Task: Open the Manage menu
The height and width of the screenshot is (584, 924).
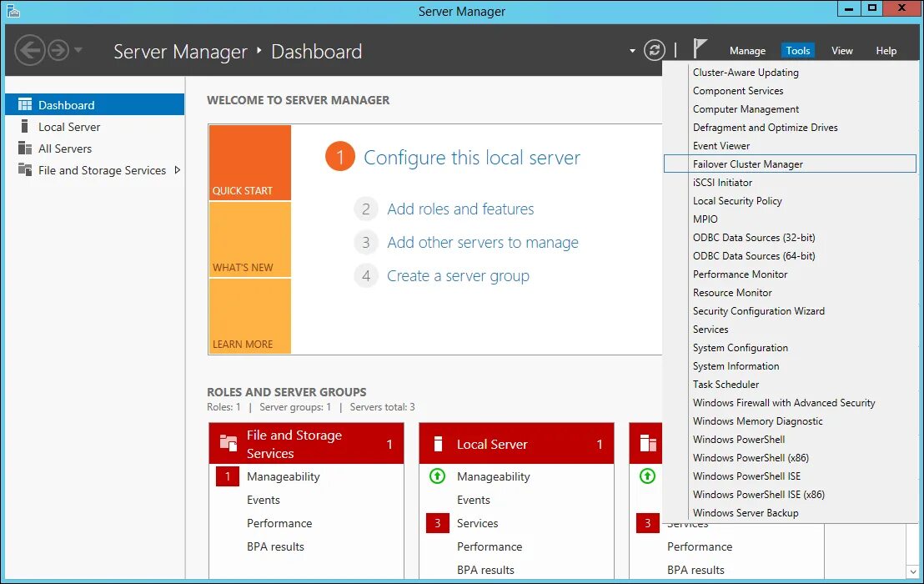Action: click(x=747, y=51)
